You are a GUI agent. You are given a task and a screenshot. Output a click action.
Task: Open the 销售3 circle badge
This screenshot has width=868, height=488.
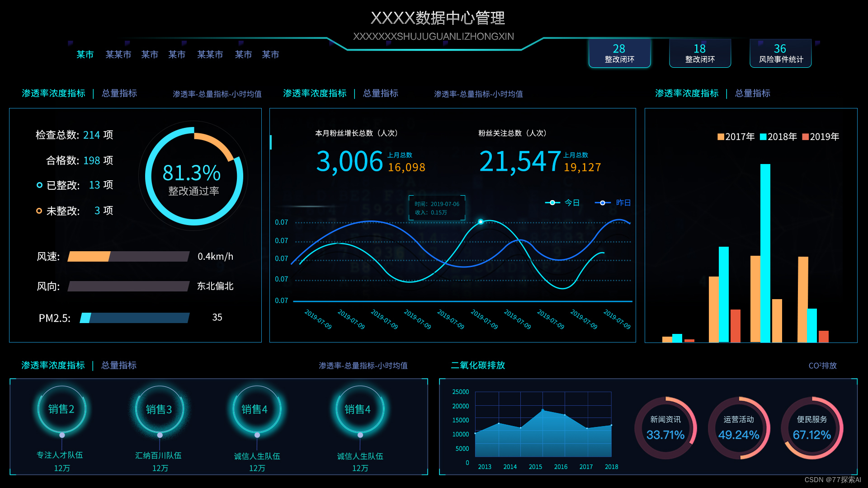click(159, 409)
